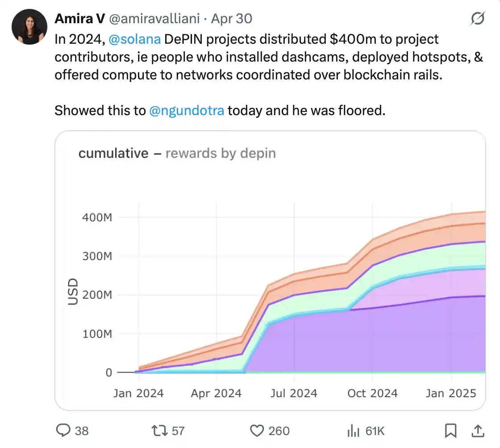Click the reply comment icon
This screenshot has height=448, width=500.
(63, 430)
